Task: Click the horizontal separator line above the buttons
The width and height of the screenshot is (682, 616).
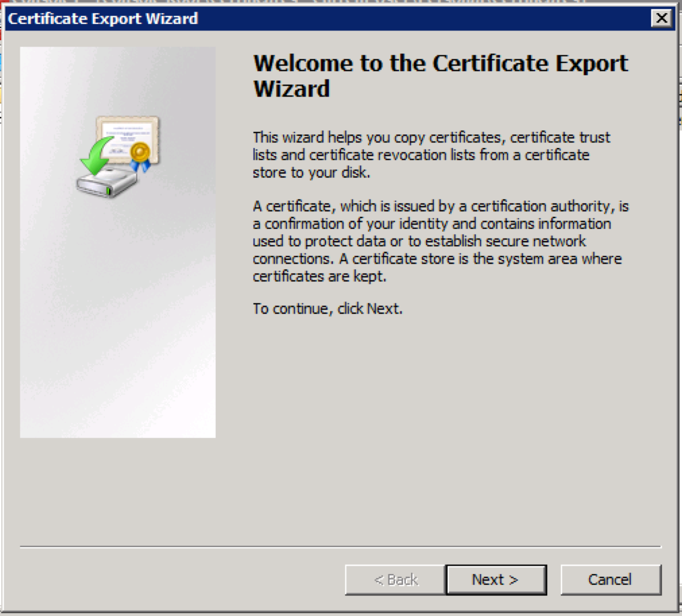Action: click(340, 546)
